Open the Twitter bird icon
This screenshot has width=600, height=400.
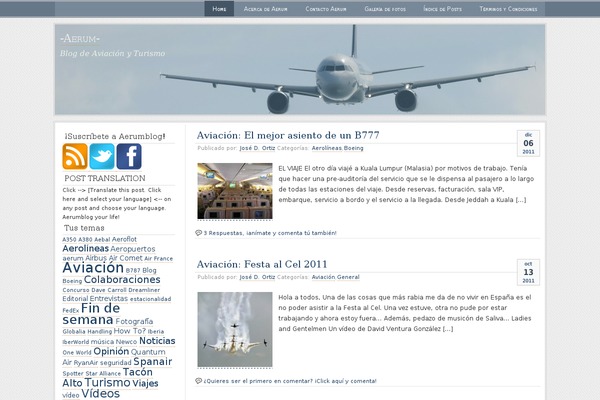[102, 156]
